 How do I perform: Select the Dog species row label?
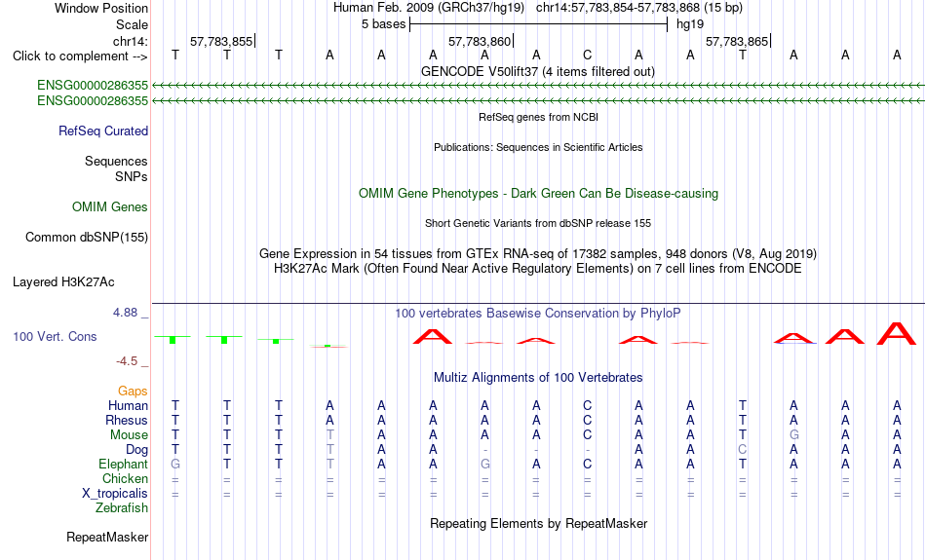[x=137, y=450]
